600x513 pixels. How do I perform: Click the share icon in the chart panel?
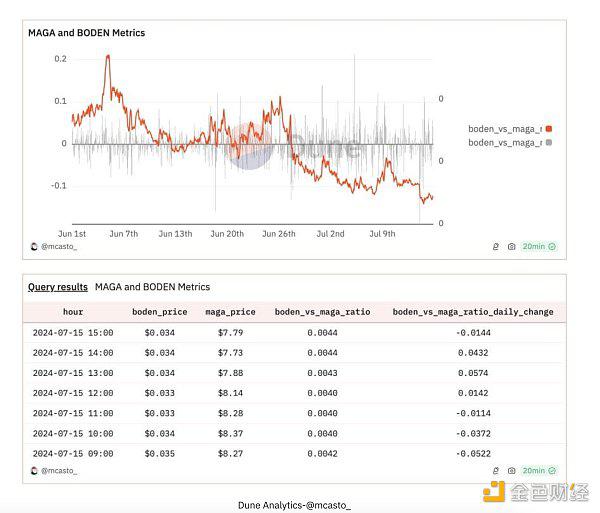496,247
